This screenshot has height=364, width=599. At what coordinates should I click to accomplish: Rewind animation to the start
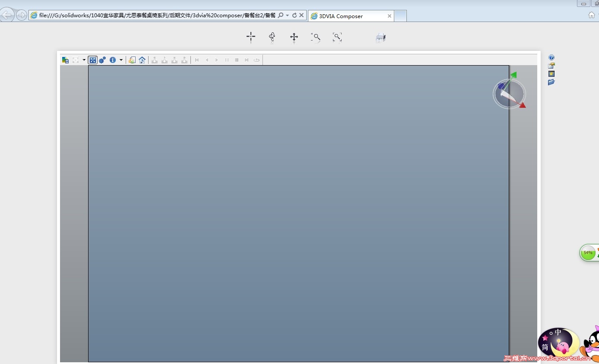pos(197,60)
